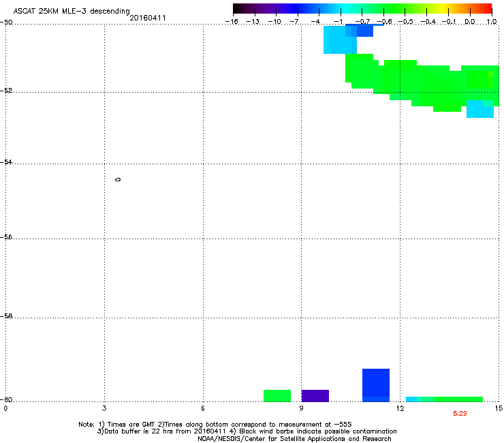Click the latitude axis label "-54"
The height and width of the screenshot is (443, 504).
[x=6, y=162]
